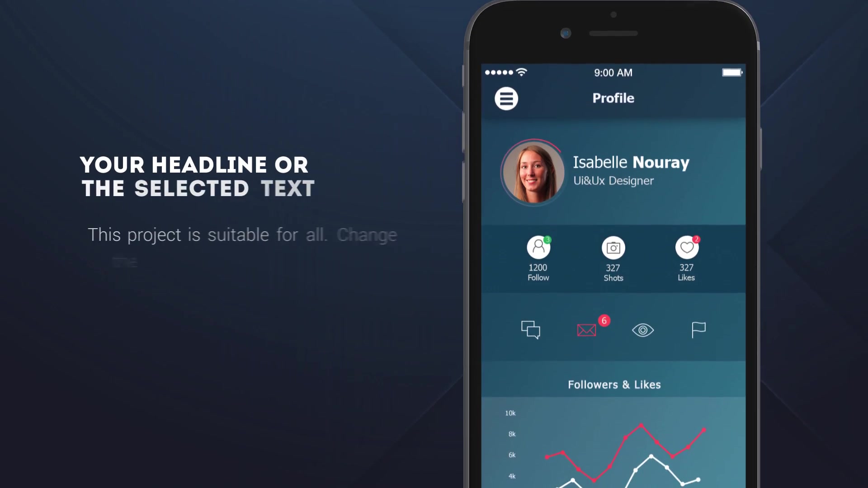Click the Ui&Ux Designer role label
The width and height of the screenshot is (868, 488).
tap(613, 181)
